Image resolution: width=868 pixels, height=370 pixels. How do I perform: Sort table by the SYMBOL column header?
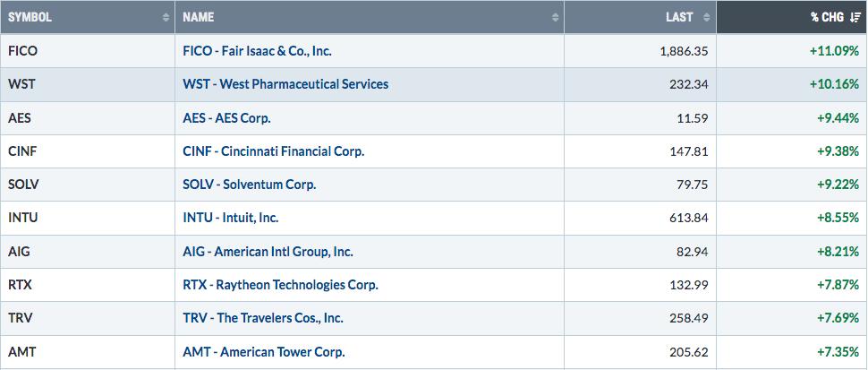30,17
